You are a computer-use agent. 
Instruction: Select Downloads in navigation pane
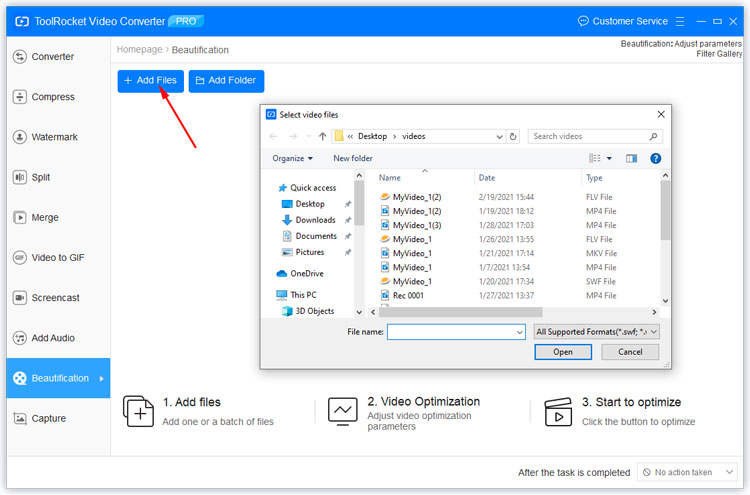pyautogui.click(x=309, y=220)
